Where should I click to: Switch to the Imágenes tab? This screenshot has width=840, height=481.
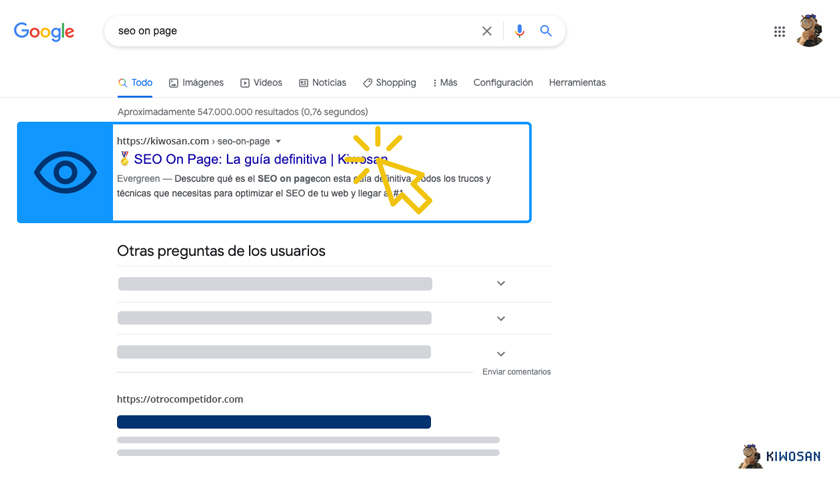(196, 82)
